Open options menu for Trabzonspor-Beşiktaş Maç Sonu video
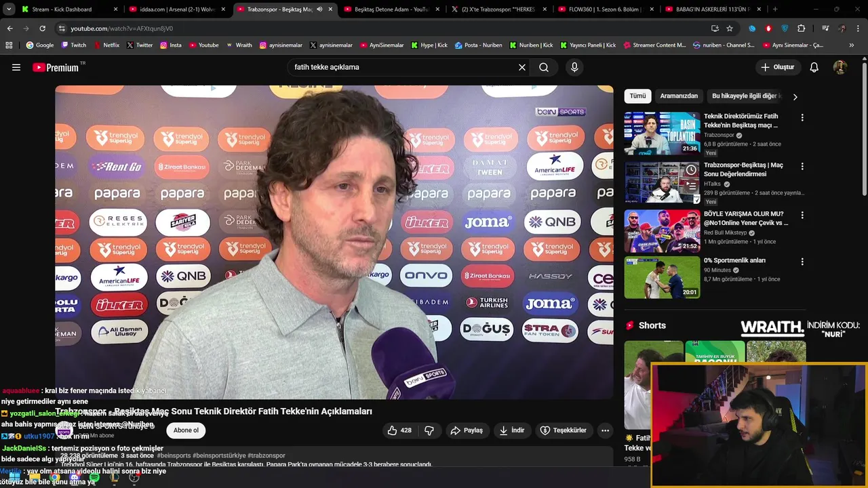The image size is (868, 488). (x=802, y=166)
